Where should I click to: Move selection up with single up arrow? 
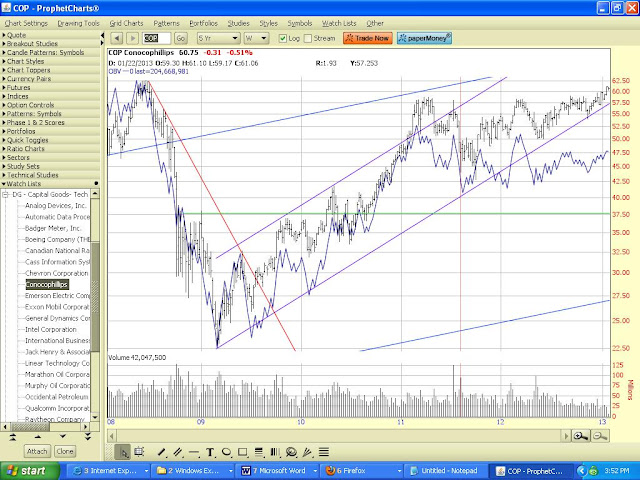(38, 437)
